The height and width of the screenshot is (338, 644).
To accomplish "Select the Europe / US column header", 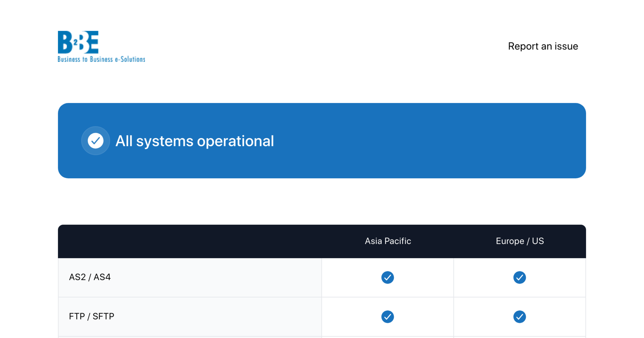I will pyautogui.click(x=520, y=241).
